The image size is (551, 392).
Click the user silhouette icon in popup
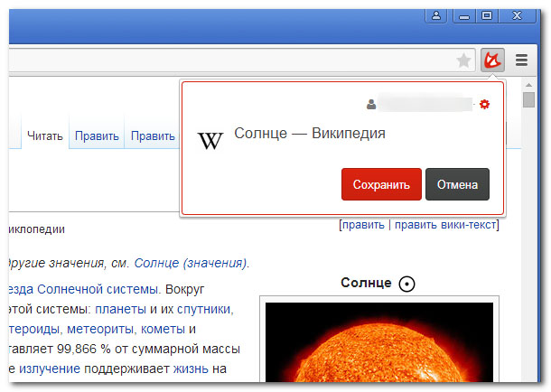coord(371,105)
